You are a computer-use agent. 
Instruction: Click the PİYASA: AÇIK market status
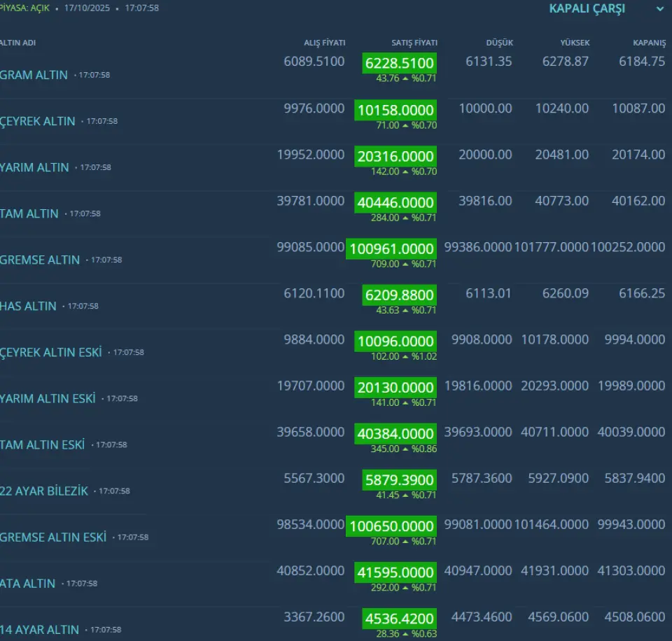pyautogui.click(x=25, y=8)
